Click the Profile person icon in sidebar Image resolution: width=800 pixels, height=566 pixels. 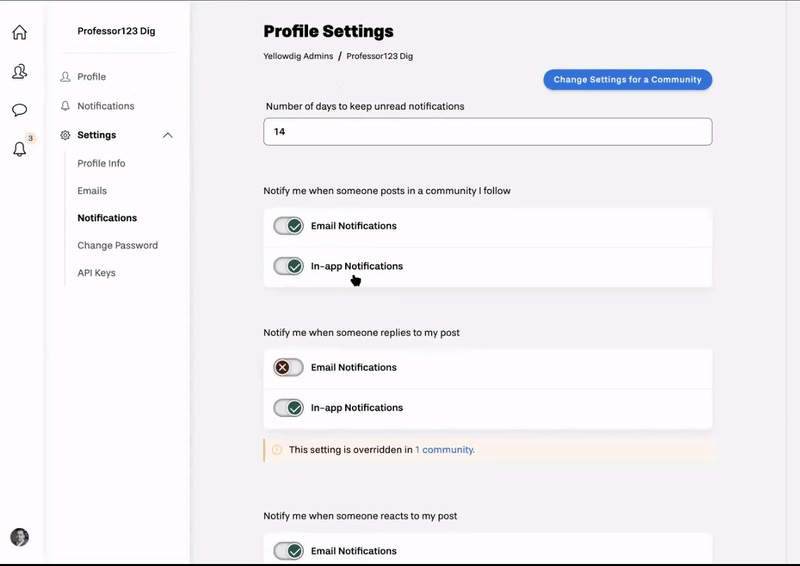(x=66, y=77)
